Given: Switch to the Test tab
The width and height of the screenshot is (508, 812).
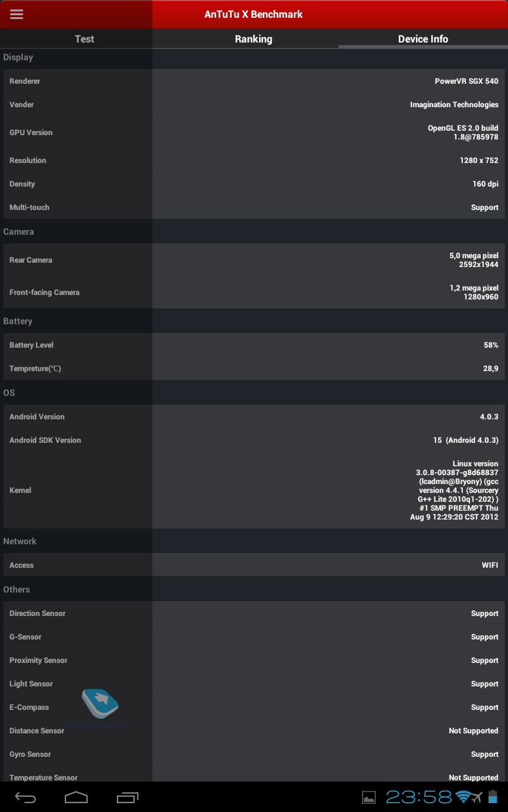Looking at the screenshot, I should pos(84,39).
